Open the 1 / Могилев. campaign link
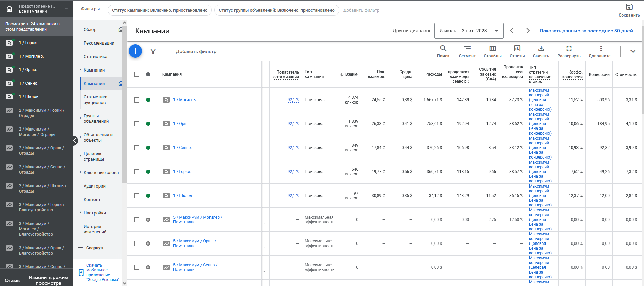 pyautogui.click(x=185, y=100)
